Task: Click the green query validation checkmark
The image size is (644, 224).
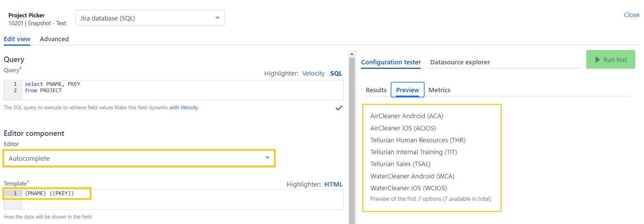Action: tap(339, 108)
